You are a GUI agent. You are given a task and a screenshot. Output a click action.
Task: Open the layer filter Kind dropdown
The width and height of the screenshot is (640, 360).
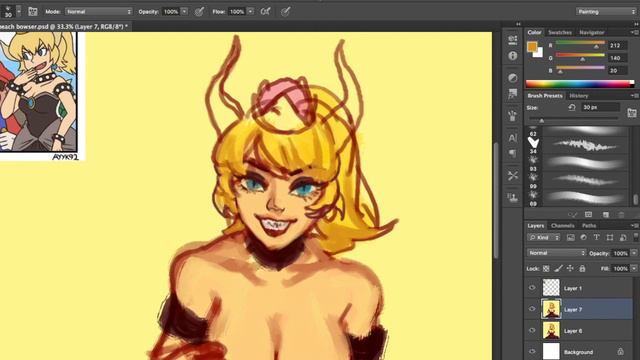[x=544, y=238]
